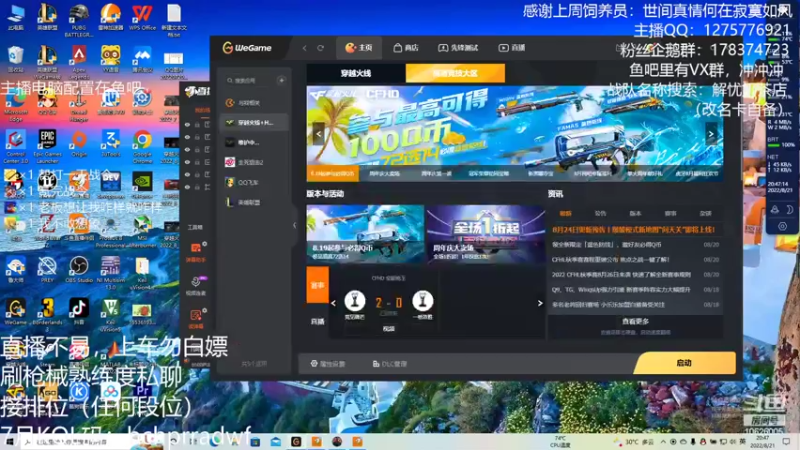Toggle the third eye icon in streaming tool
The width and height of the screenshot is (800, 450).
click(187, 149)
